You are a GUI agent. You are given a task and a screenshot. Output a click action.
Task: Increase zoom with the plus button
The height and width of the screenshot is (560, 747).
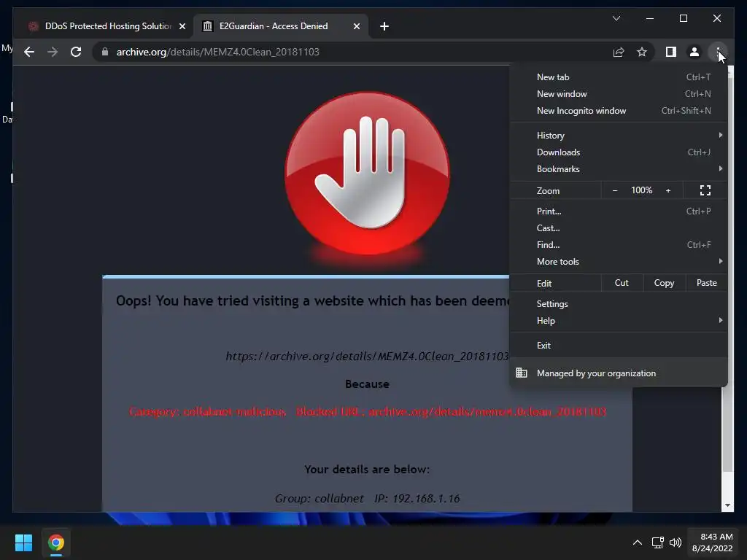668,190
